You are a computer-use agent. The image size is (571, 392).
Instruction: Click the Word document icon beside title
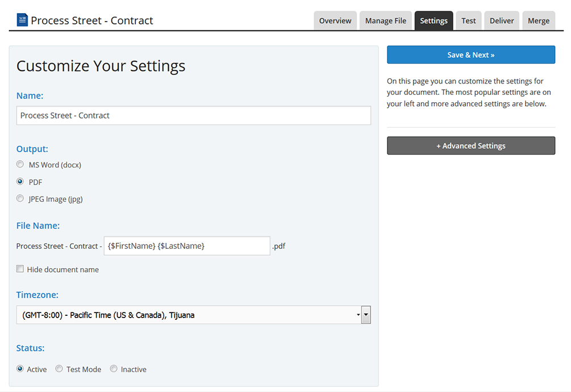22,20
